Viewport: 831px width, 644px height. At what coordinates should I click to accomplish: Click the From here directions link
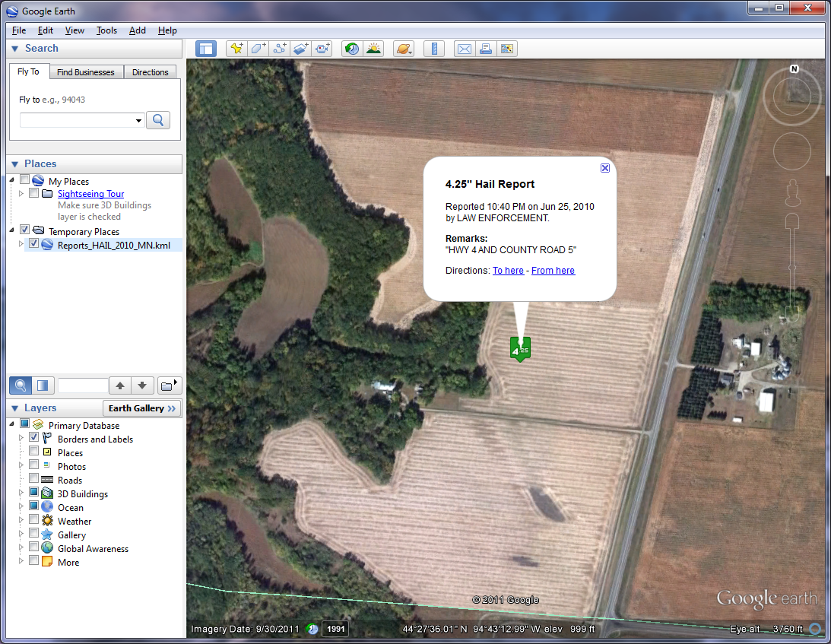tap(553, 271)
